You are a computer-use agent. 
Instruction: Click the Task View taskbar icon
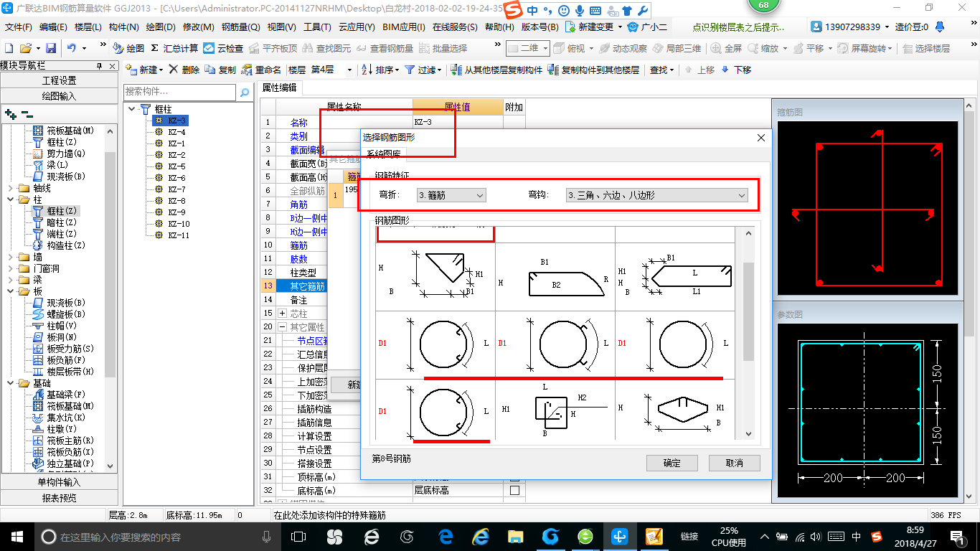click(298, 536)
